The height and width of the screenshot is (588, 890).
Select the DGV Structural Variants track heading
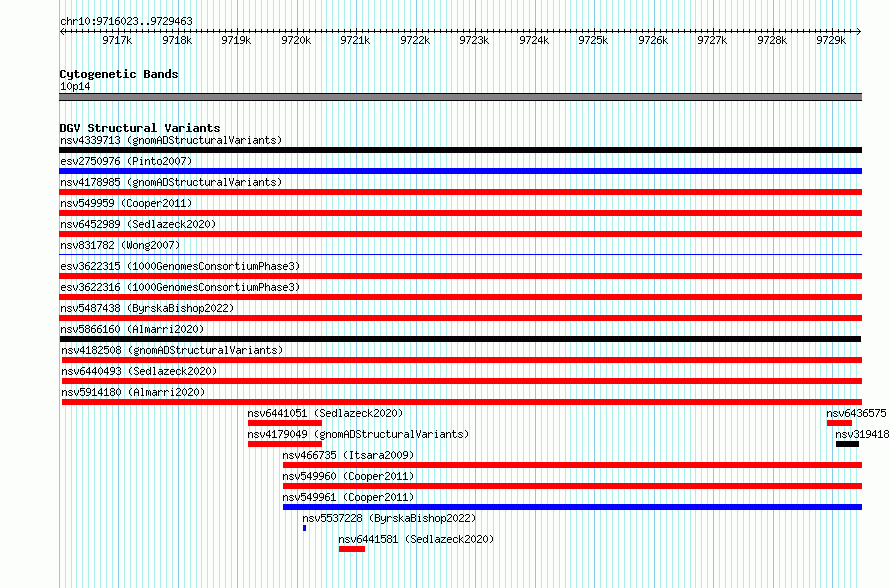point(140,128)
